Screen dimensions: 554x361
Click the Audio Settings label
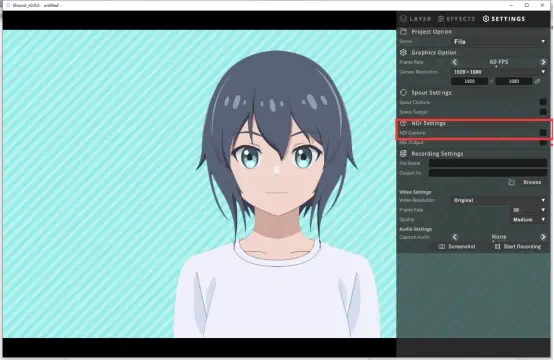[x=416, y=229]
